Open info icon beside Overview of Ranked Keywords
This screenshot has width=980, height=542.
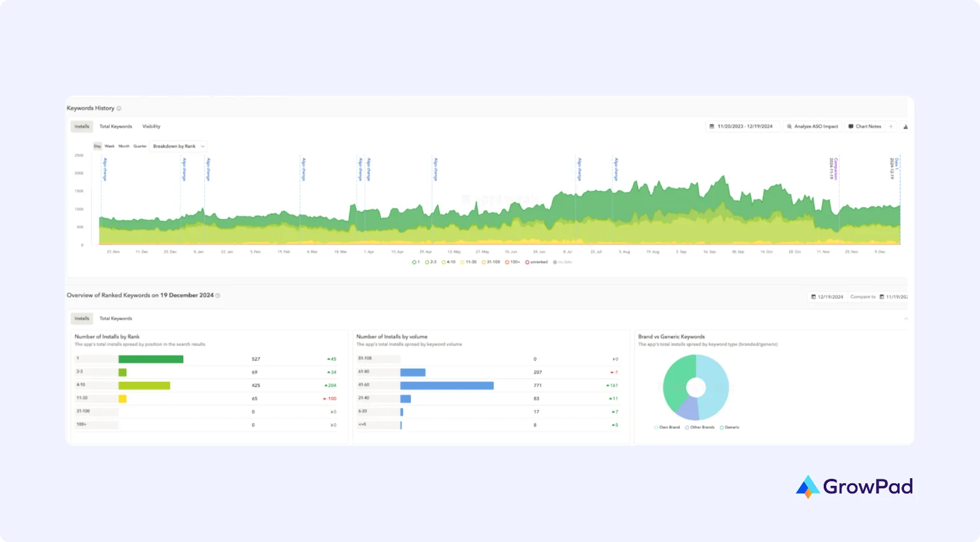(218, 296)
